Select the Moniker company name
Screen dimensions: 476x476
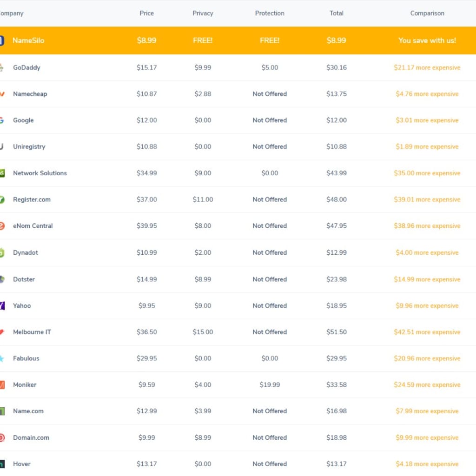point(25,384)
